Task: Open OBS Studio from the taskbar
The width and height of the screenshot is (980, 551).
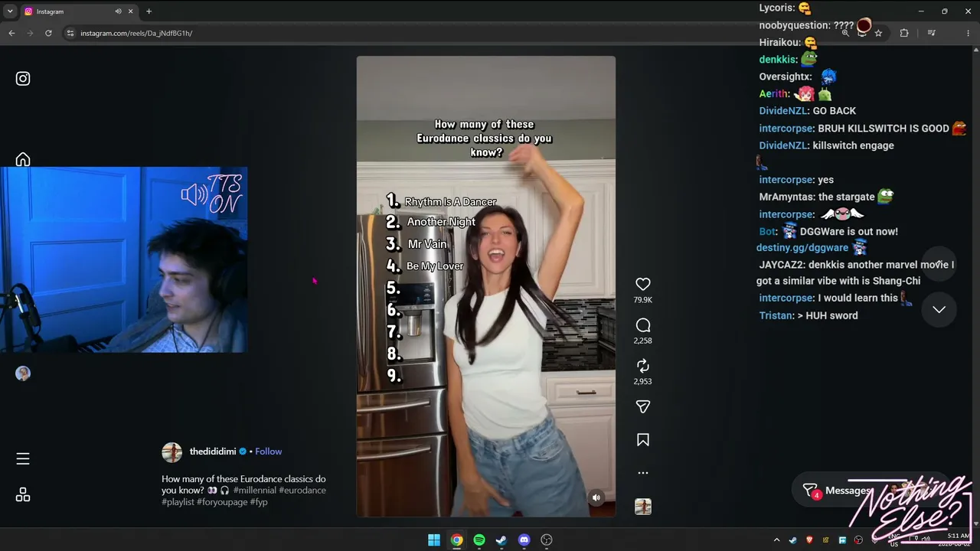Action: [x=547, y=540]
